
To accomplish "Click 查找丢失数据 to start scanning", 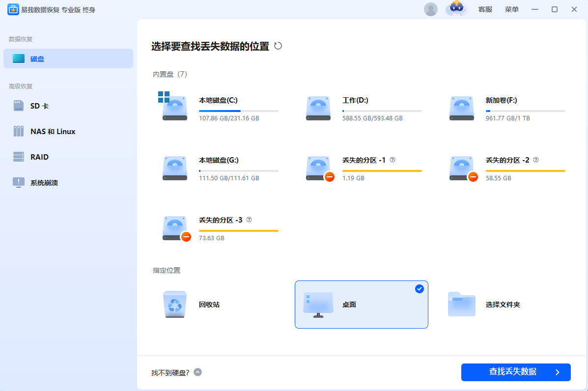I will pos(515,372).
